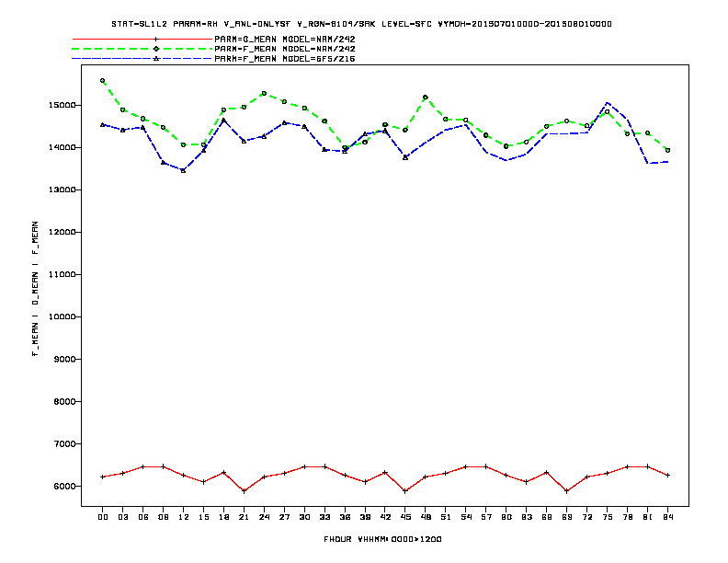Click the 21 forecast hour tick label
Screen dimensions: 728x563
pyautogui.click(x=244, y=517)
